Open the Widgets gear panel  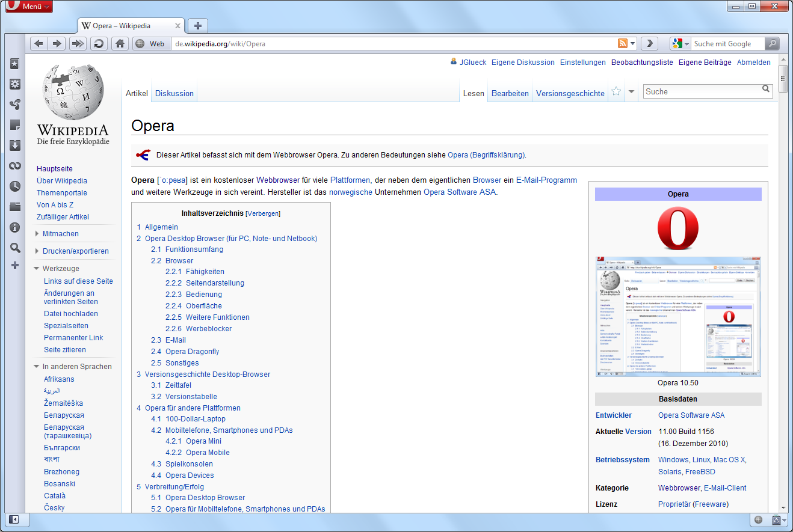[15, 84]
